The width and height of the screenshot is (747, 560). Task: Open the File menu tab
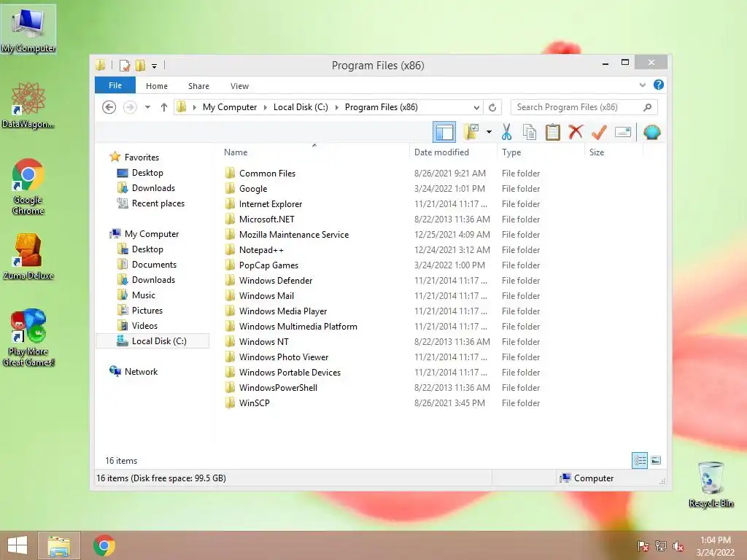pyautogui.click(x=115, y=85)
